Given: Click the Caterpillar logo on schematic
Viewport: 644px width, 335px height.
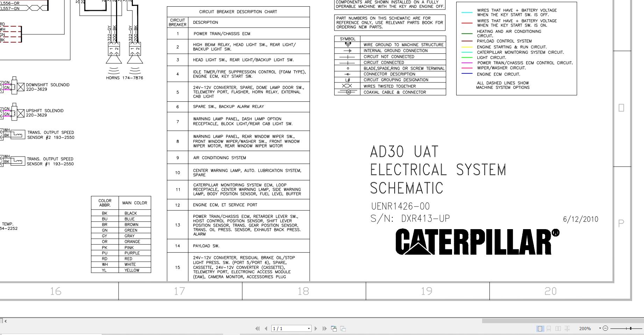Looking at the screenshot, I should [477, 241].
